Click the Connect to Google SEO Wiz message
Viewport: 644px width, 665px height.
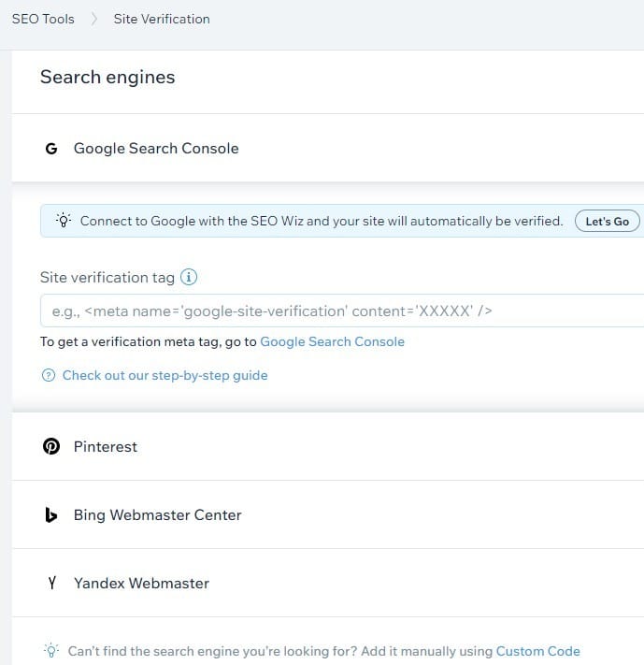pos(322,221)
